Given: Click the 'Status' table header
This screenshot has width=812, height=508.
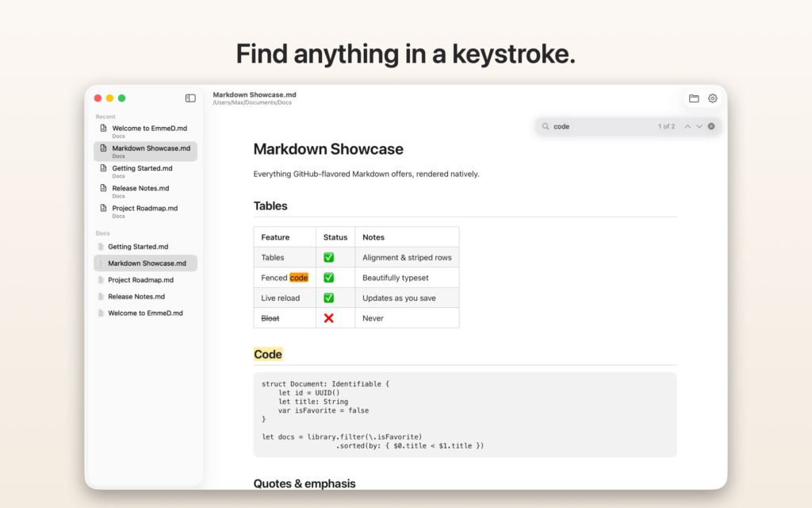Looking at the screenshot, I should click(x=335, y=237).
